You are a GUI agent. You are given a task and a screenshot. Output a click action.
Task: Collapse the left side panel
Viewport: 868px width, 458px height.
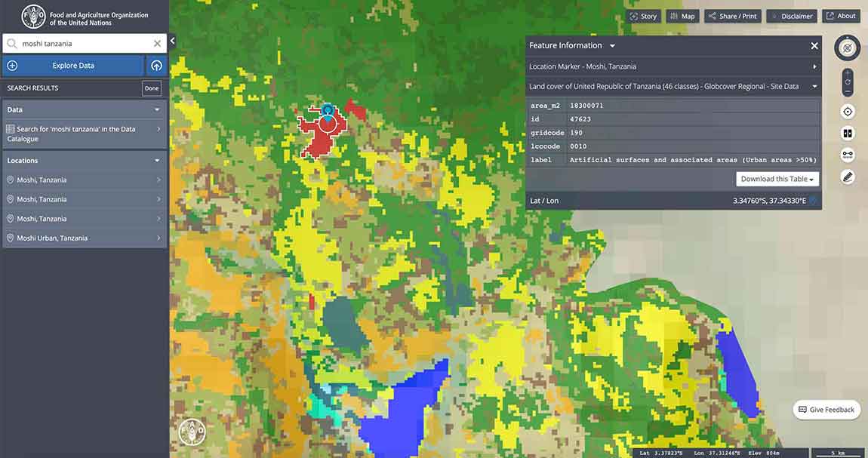172,41
